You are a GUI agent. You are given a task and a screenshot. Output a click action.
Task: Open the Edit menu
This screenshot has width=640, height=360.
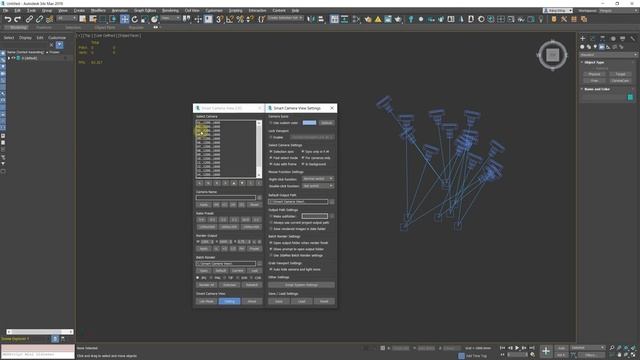18,11
